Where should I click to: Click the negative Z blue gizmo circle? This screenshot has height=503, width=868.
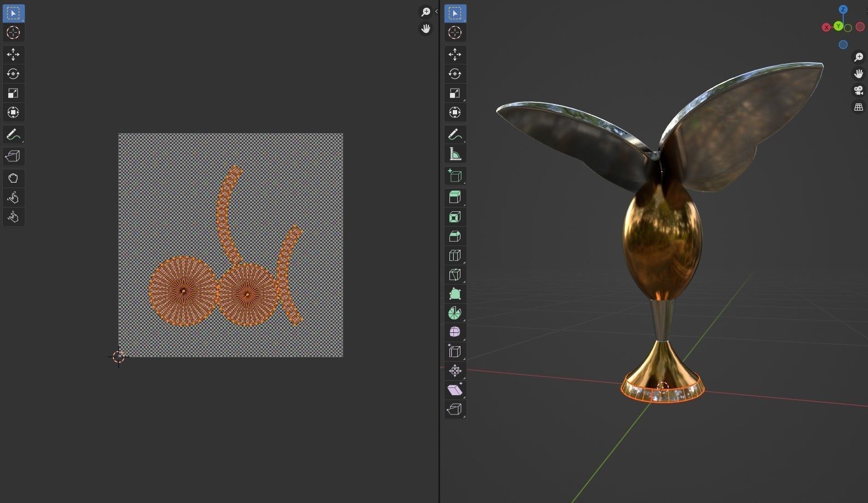click(843, 45)
